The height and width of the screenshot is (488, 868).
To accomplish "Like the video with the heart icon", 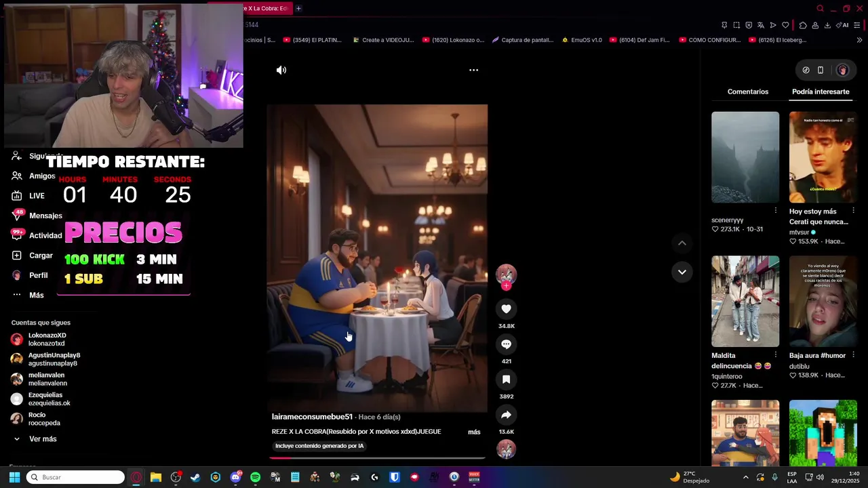I will [x=506, y=309].
